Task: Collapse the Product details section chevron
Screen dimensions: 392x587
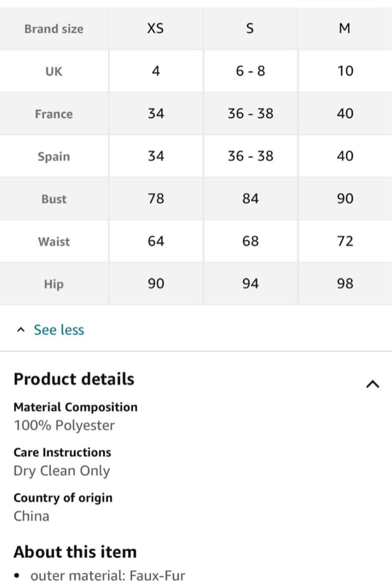Action: [372, 384]
